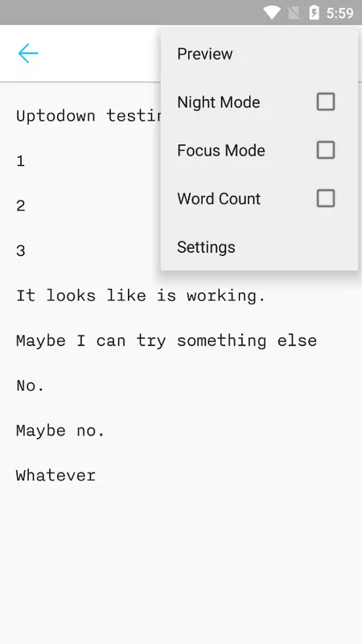Tap the 5:59 clock in status bar
The image size is (362, 644).
[x=339, y=13]
